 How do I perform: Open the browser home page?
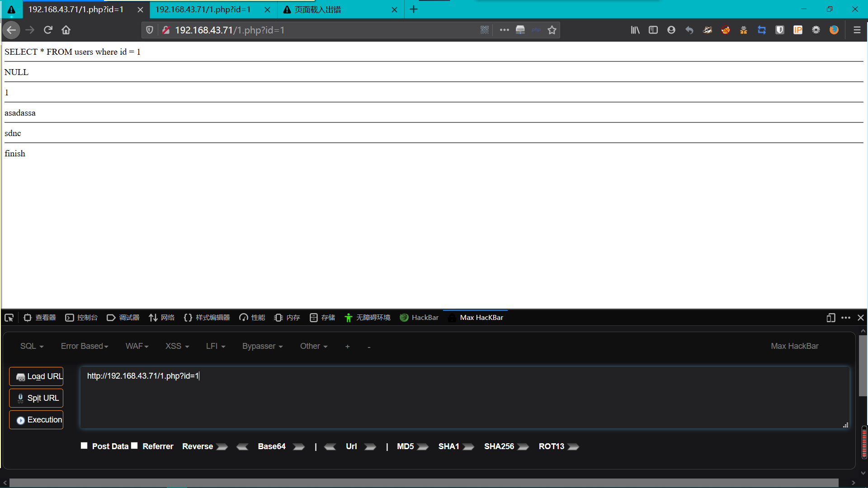point(66,30)
